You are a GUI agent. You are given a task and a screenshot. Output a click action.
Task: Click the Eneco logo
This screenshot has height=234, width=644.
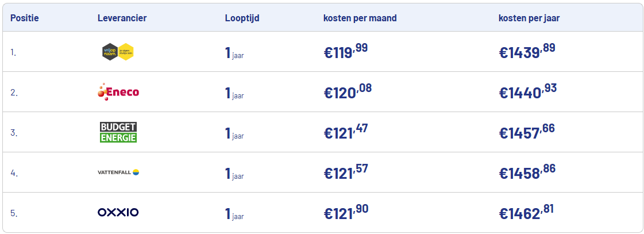coord(118,92)
